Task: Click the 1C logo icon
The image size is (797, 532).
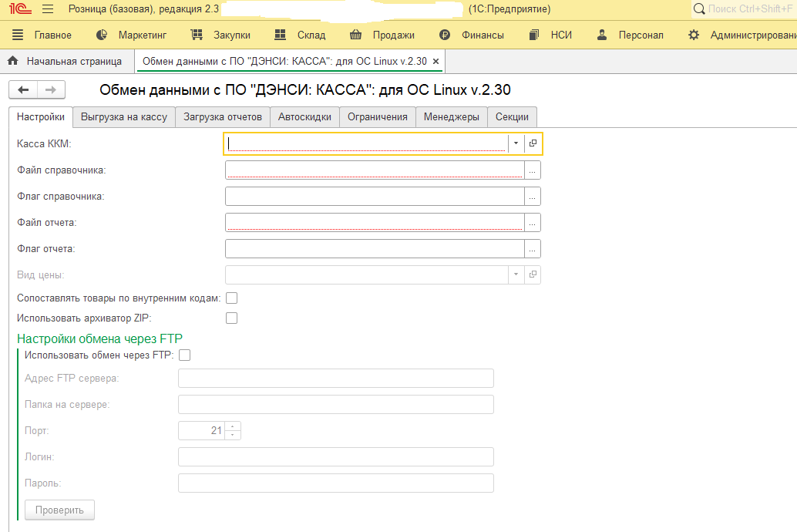Action: click(20, 8)
